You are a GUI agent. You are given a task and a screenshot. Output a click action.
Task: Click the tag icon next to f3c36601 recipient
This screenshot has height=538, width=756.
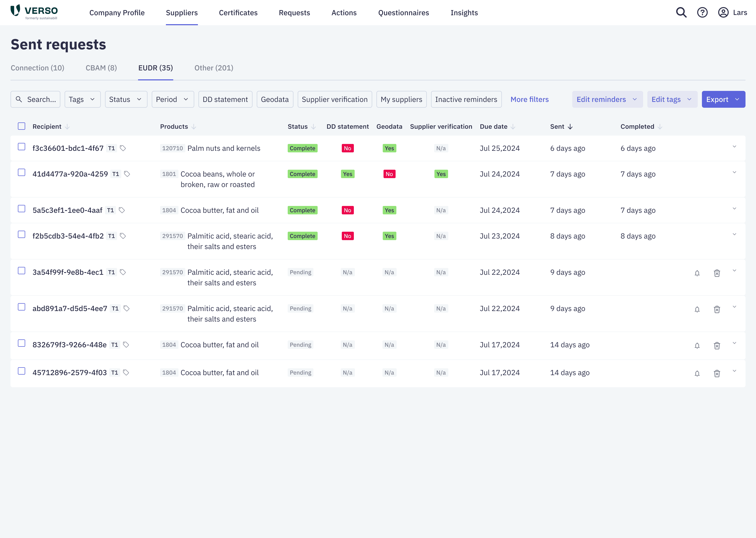tap(123, 148)
